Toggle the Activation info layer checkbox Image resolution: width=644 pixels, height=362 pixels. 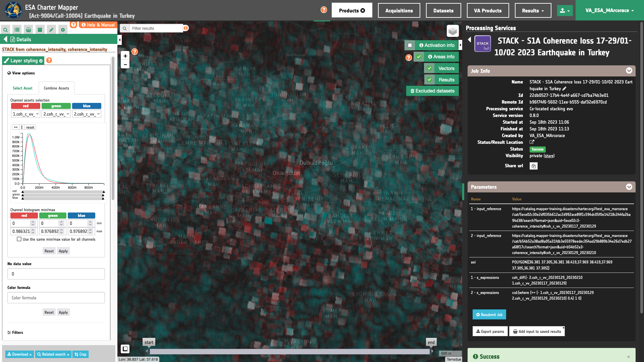(410, 45)
